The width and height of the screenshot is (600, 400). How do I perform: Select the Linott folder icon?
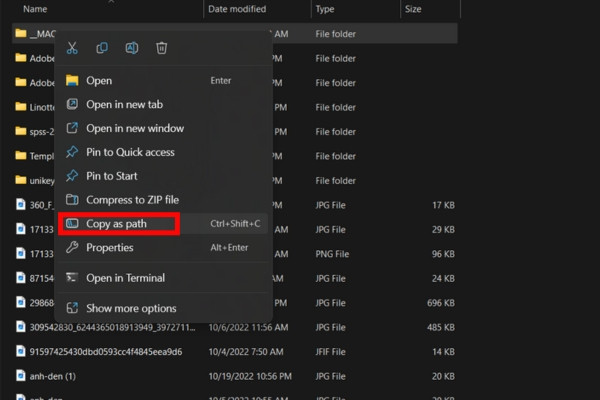coord(21,107)
